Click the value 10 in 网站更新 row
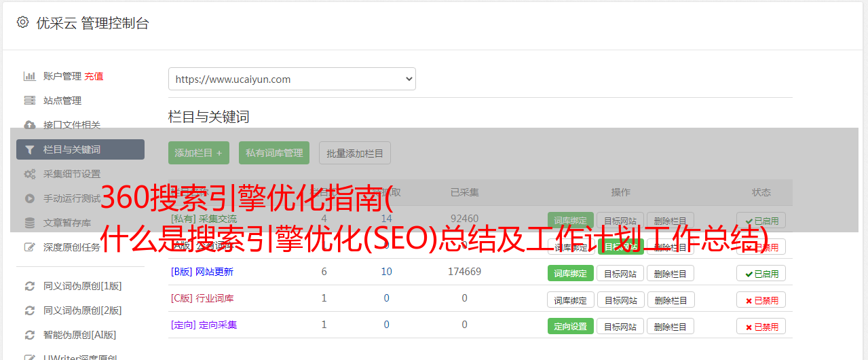Screen dimensions: 868x360 point(387,272)
